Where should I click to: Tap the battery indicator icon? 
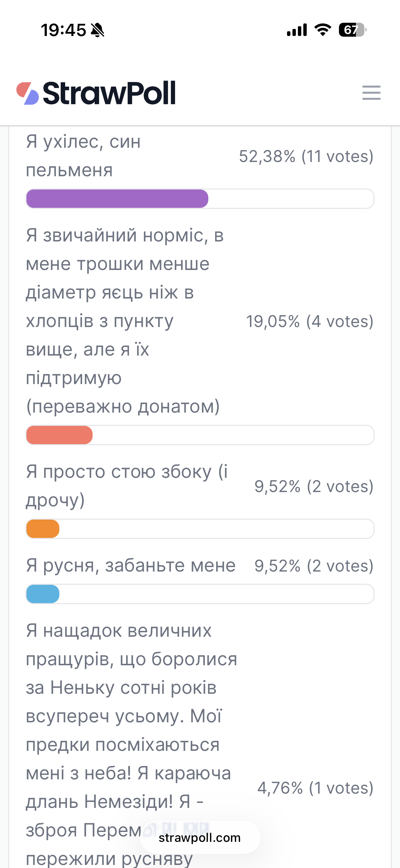pos(353,30)
